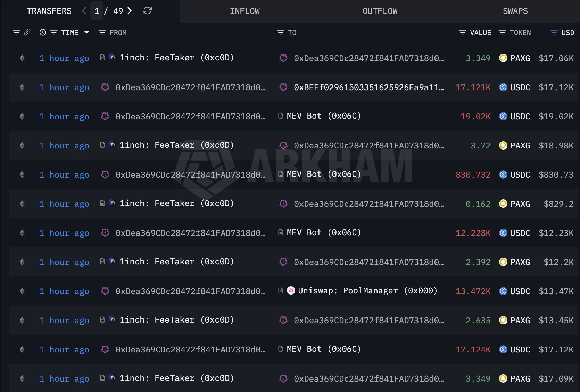The height and width of the screenshot is (392, 580).
Task: Expand the TIME sort dropdown arrow
Action: coord(86,32)
